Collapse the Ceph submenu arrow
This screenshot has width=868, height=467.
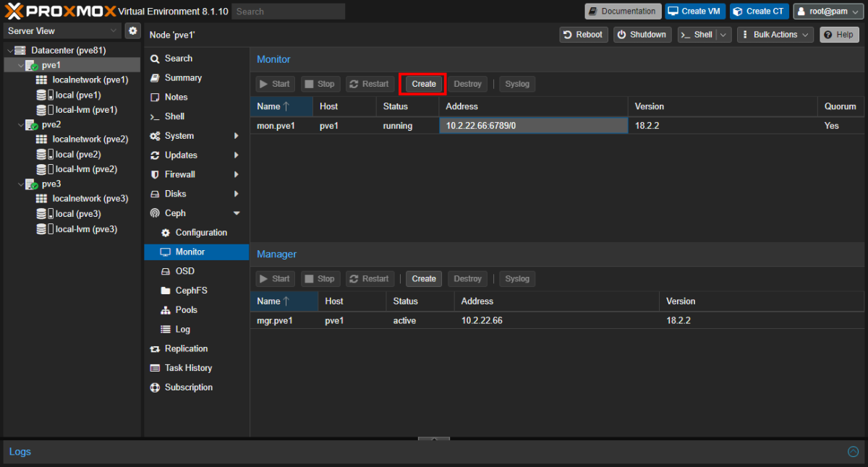pos(237,213)
